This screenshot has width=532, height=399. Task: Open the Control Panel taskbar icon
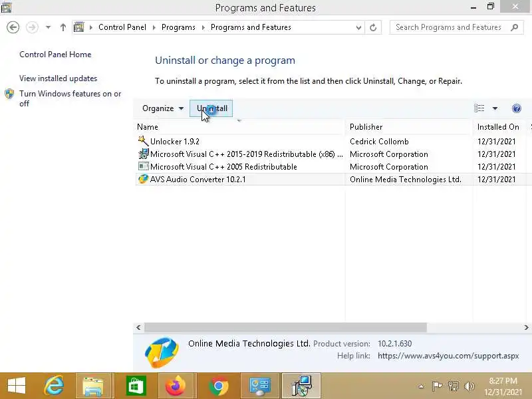(259, 386)
